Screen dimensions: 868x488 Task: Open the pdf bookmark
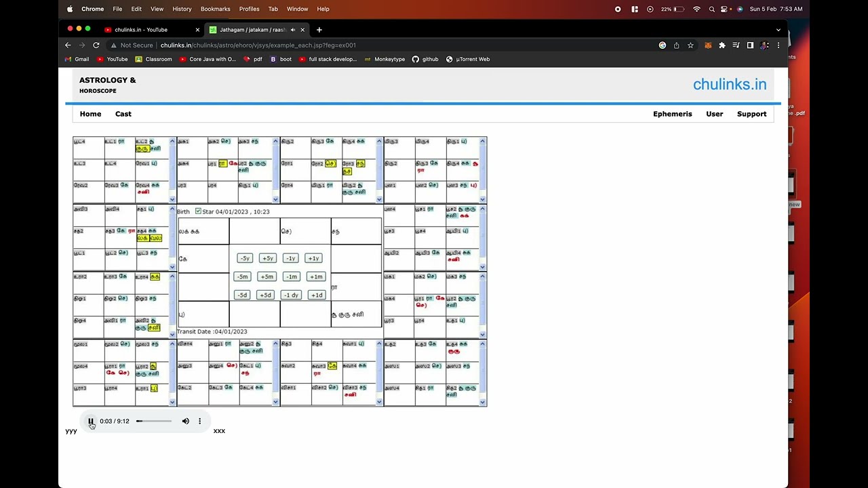tap(253, 59)
